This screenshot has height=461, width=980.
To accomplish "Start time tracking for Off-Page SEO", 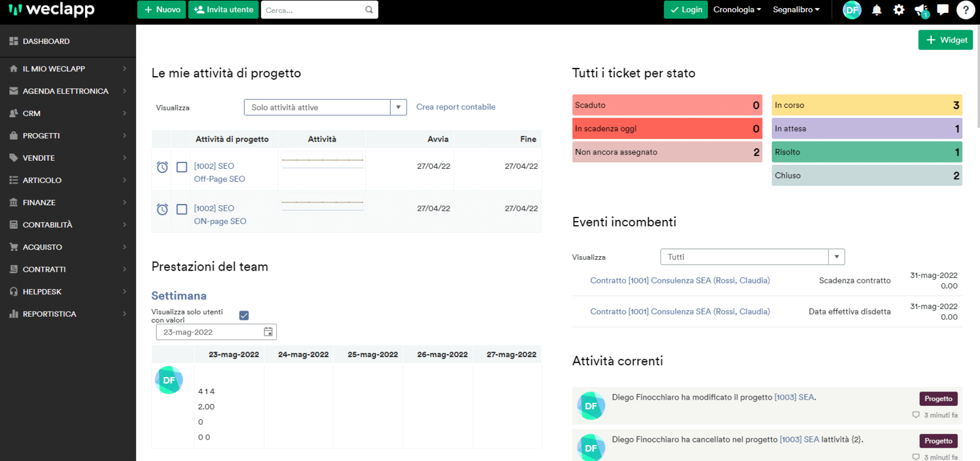I will (162, 167).
